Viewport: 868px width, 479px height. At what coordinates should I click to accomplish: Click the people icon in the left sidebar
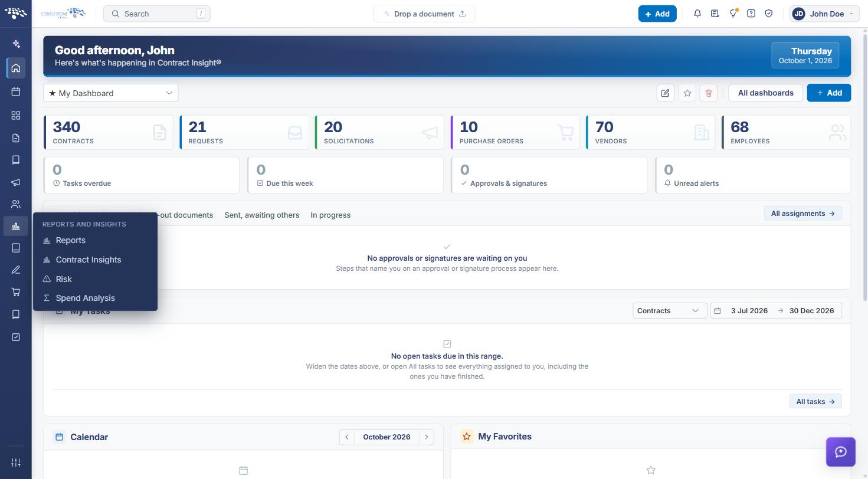[16, 204]
